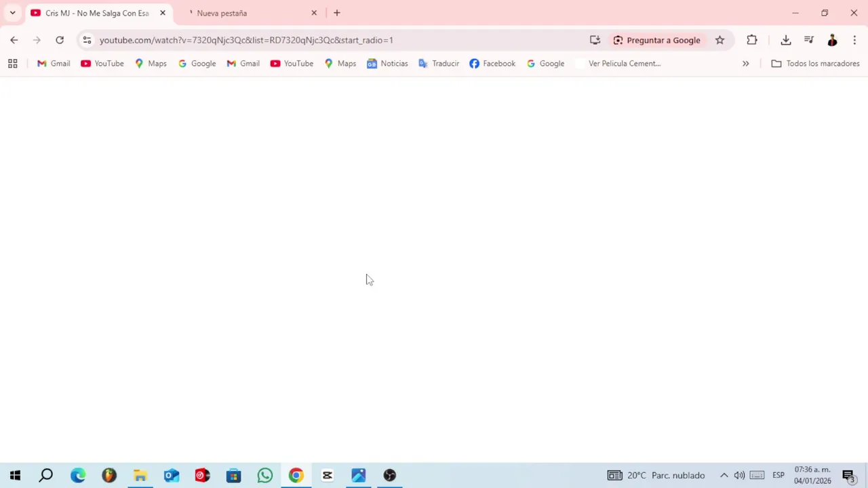Open Maps bookmark beside Noticias bookmark

tap(340, 64)
